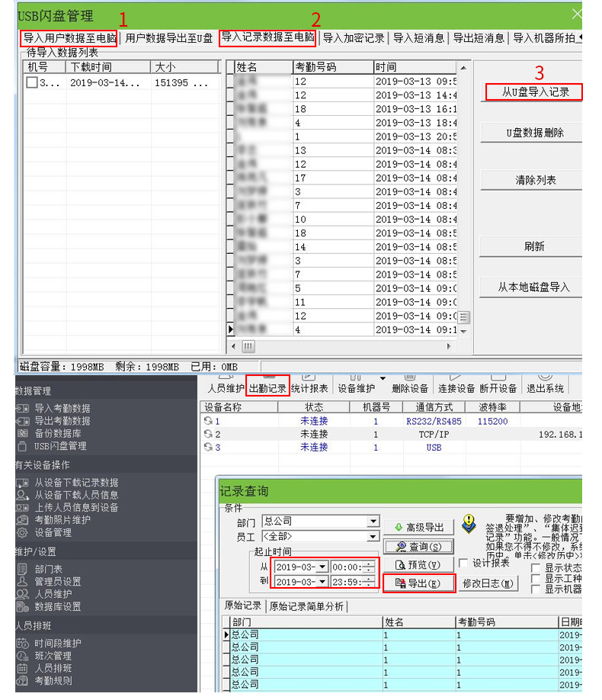The width and height of the screenshot is (602, 700).
Task: Click the 部门表 sidebar icon
Action: [22, 569]
